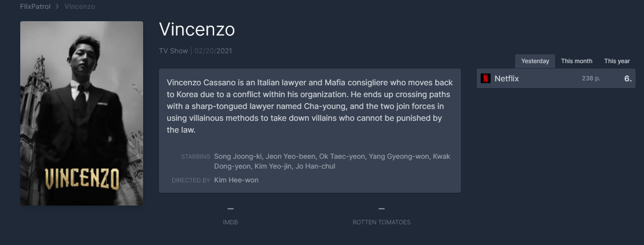Open the FlixPatrol breadcrumb link
Screen dimensions: 644x245
36,6
